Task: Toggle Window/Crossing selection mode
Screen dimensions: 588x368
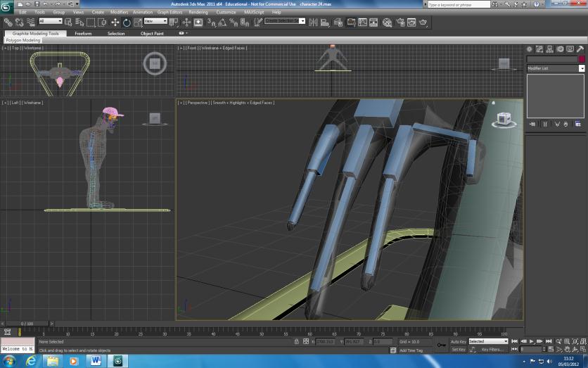Action: pyautogui.click(x=102, y=23)
